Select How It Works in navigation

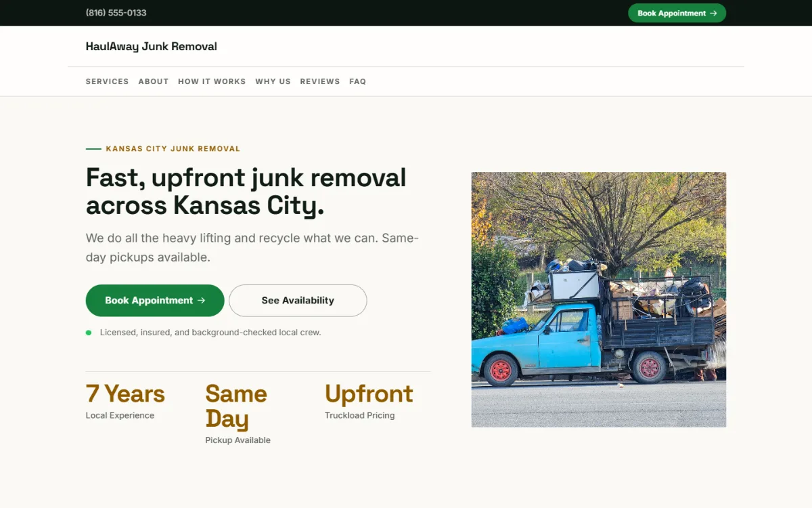[x=212, y=81]
